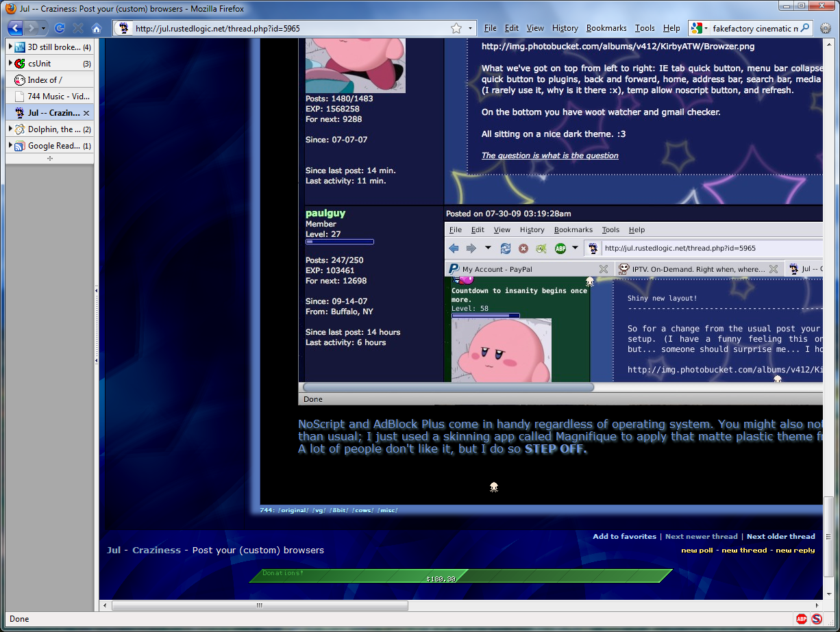Click the Back navigation arrow button
Screen dimensions: 840x632
[x=15, y=28]
